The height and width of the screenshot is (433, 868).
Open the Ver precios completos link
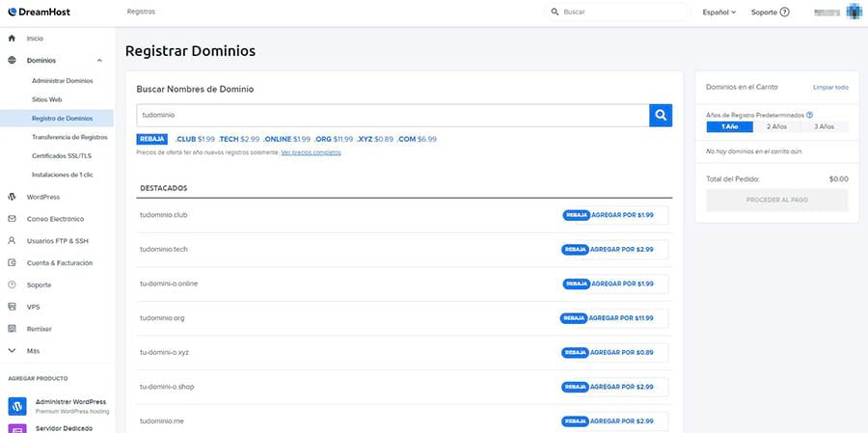click(311, 152)
